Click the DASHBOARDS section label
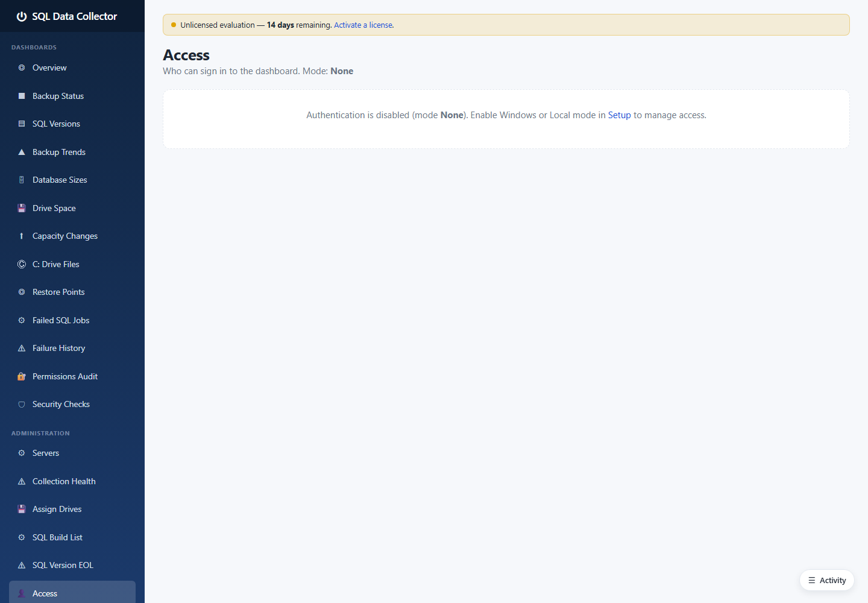This screenshot has width=868, height=603. click(34, 47)
